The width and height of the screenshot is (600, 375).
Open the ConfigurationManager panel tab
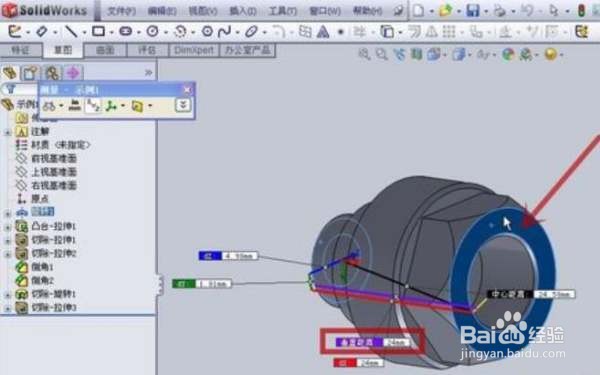pyautogui.click(x=52, y=72)
